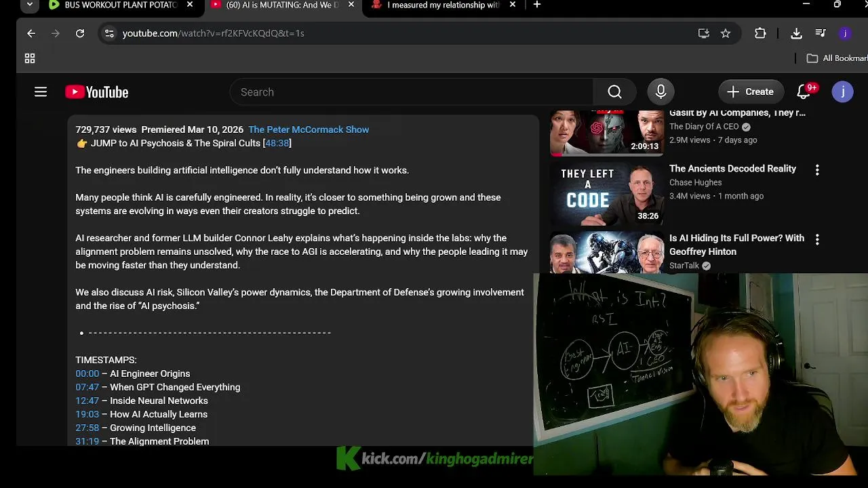Jump to 07:47 When GPT Changed Everything
The width and height of the screenshot is (868, 488).
click(x=87, y=387)
